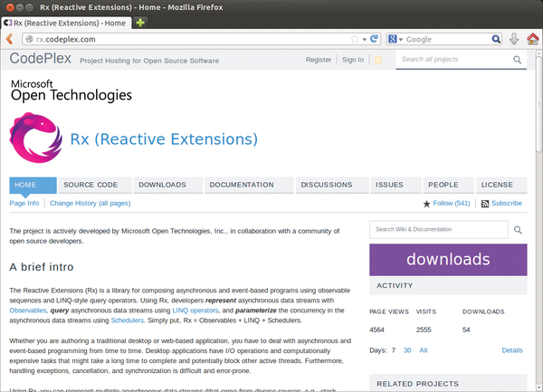This screenshot has width=543, height=392.
Task: Click the Follow (541) link
Action: [x=452, y=204]
